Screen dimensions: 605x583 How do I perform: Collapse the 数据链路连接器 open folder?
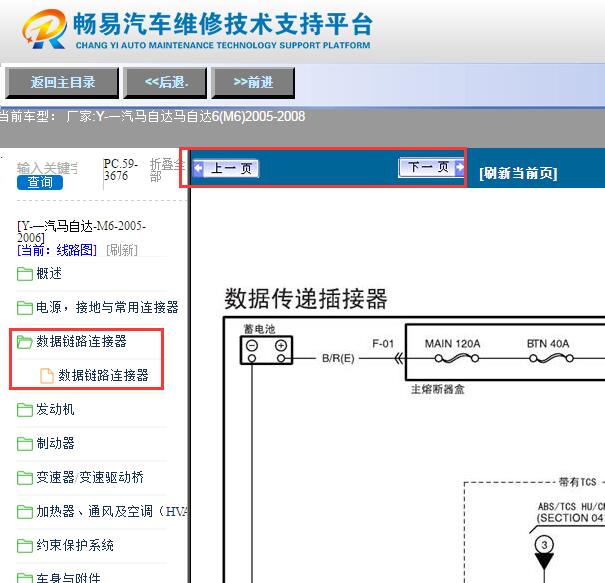(x=81, y=341)
